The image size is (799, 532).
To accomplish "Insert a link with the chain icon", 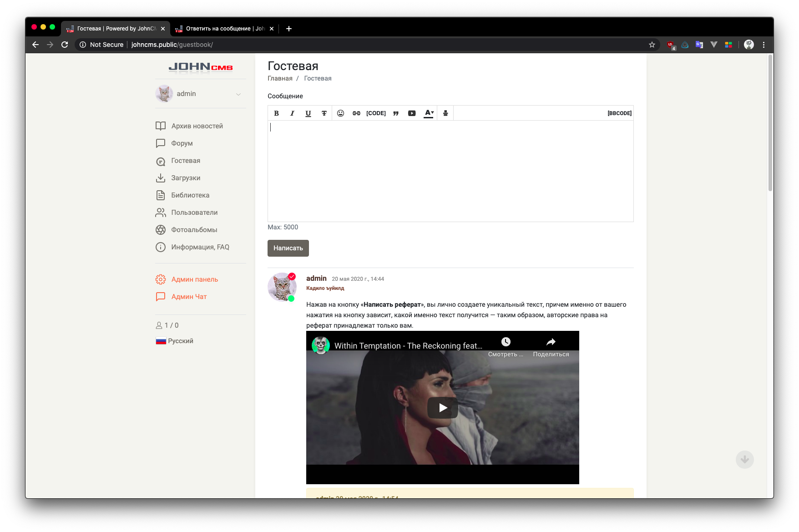I will (x=356, y=113).
